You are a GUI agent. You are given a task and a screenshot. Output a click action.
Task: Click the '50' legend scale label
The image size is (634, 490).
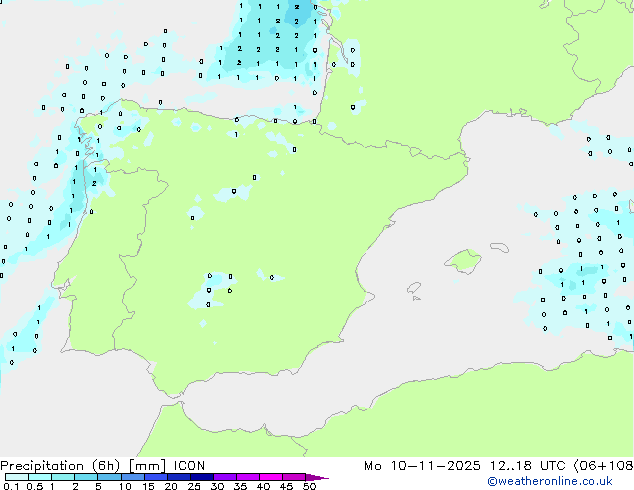click(310, 486)
